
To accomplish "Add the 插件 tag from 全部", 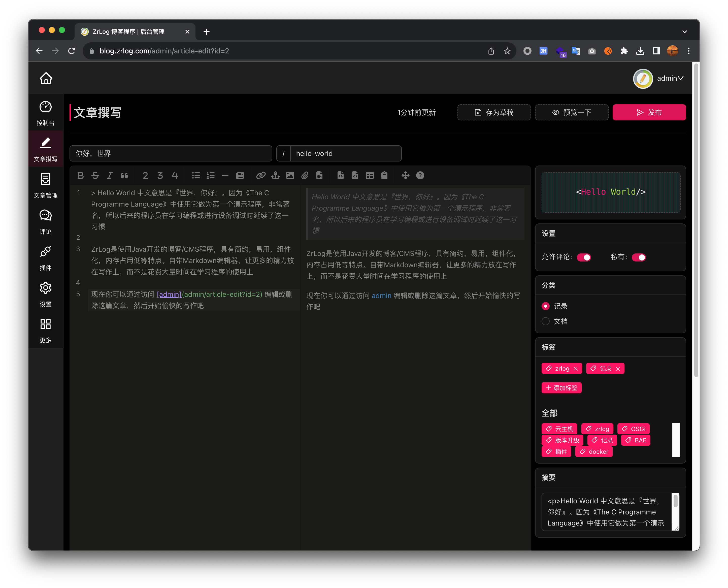I will (556, 452).
